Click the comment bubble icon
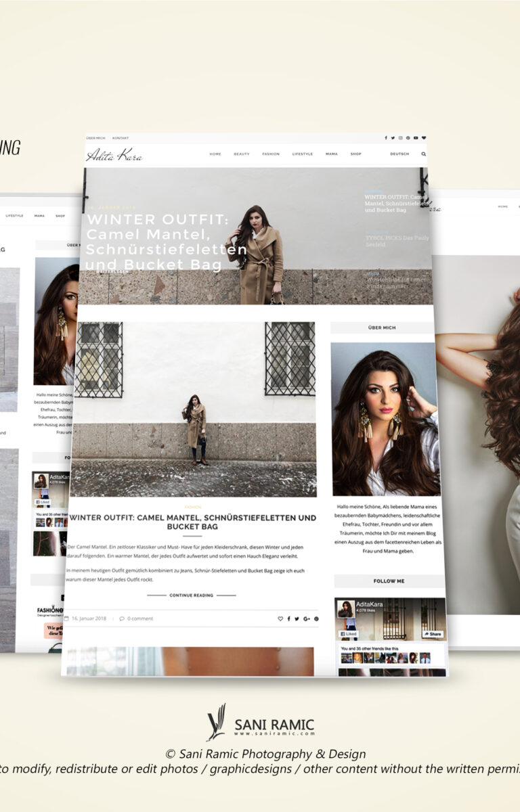 (122, 618)
